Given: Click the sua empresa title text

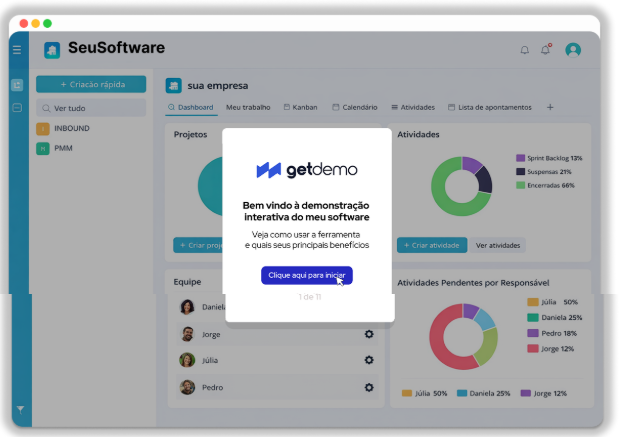Looking at the screenshot, I should (x=218, y=86).
